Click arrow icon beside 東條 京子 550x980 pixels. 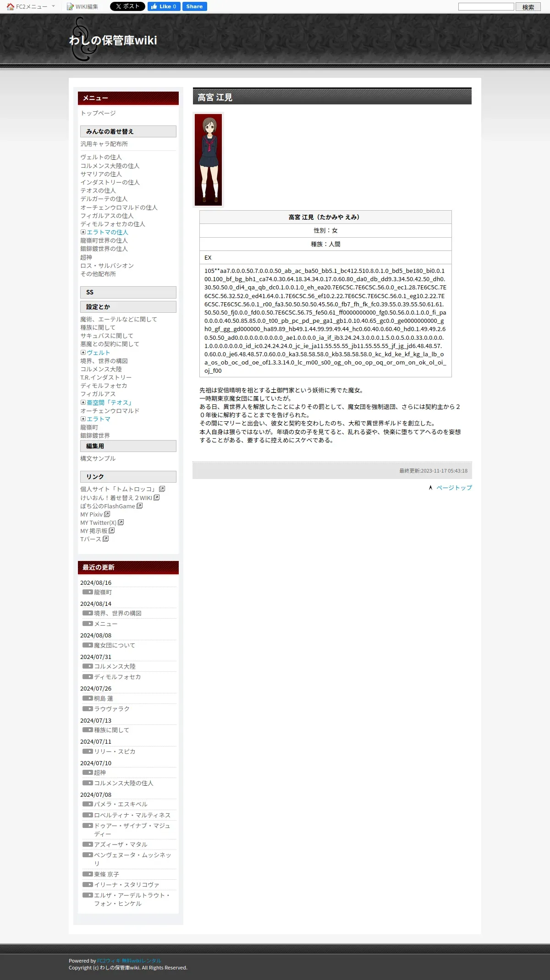click(88, 874)
